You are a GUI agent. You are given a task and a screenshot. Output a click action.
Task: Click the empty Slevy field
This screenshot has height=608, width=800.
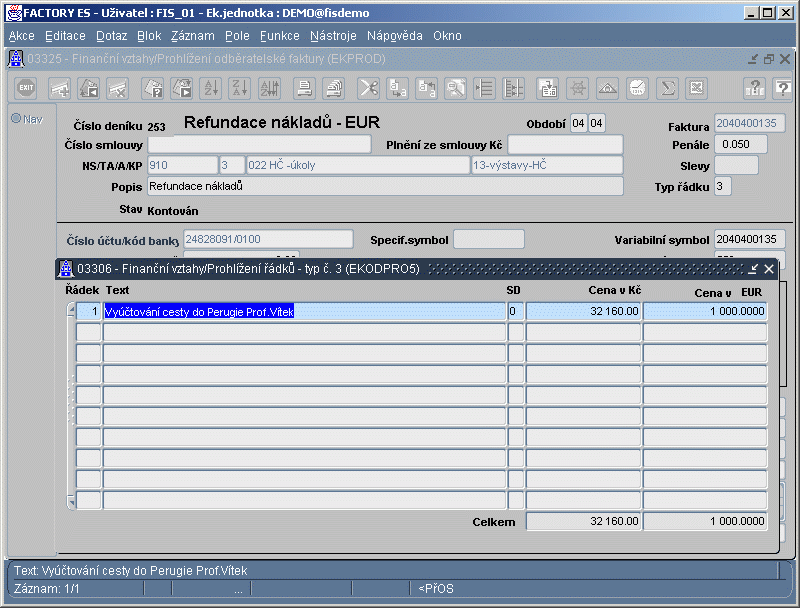pyautogui.click(x=736, y=165)
